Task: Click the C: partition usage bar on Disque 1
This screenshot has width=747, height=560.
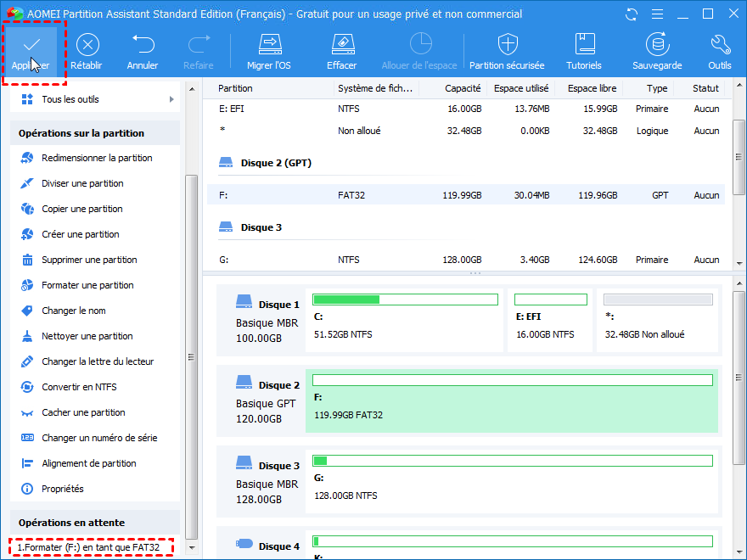Action: [x=405, y=300]
